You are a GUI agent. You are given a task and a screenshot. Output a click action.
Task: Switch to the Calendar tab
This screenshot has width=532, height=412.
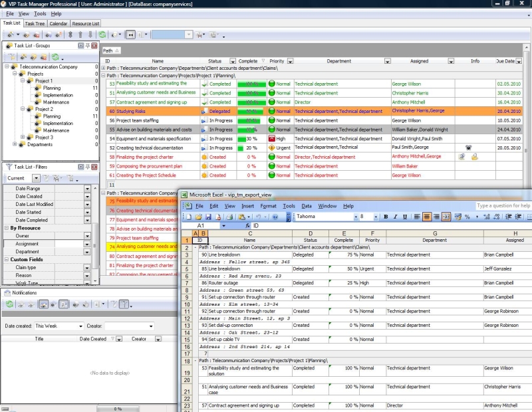pos(58,23)
